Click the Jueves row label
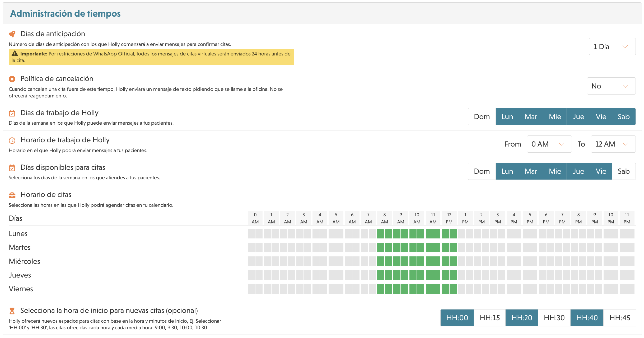The height and width of the screenshot is (338, 644). (x=20, y=275)
